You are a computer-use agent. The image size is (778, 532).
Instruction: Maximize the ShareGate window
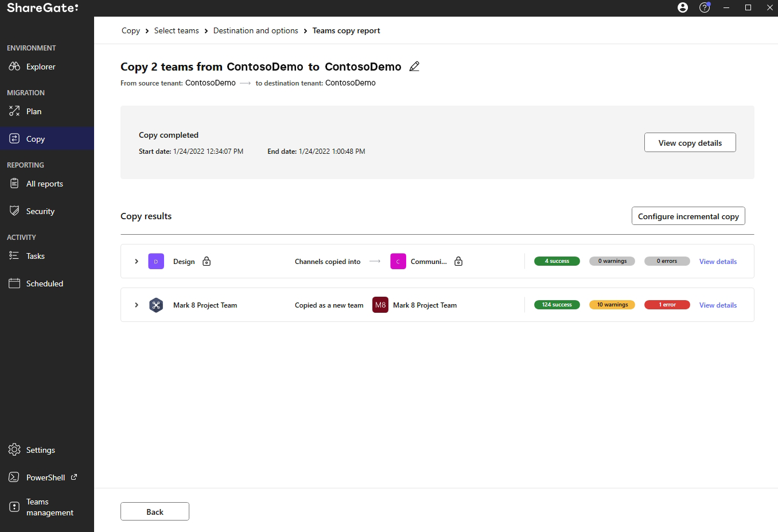(x=748, y=7)
